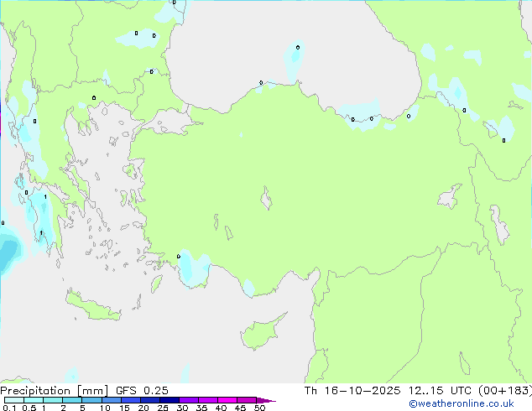Click the legend swatch between 45 and 50
The height and width of the screenshot is (411, 532).
click(247, 400)
